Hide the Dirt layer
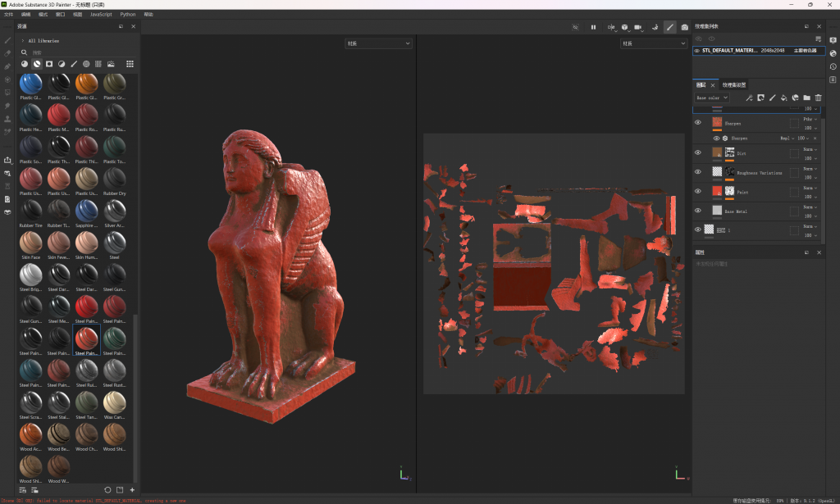840x504 pixels. [698, 152]
